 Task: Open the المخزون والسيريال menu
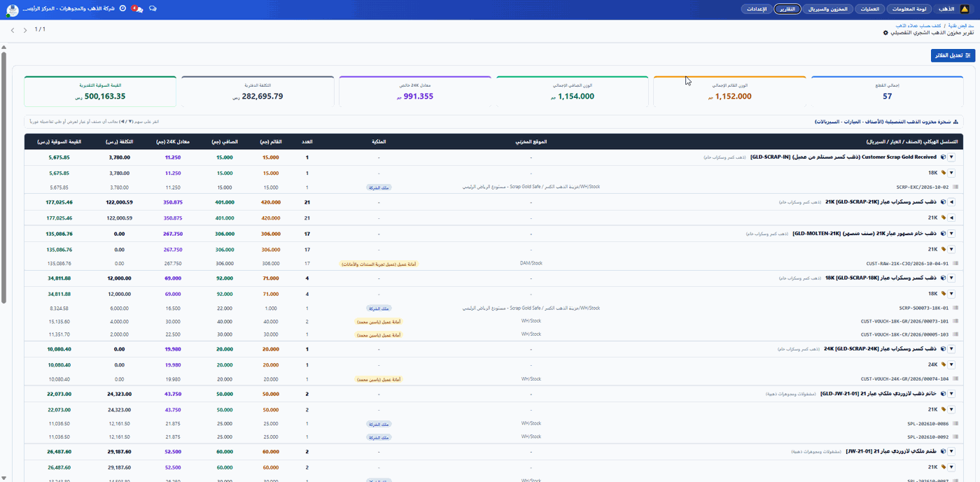point(828,9)
